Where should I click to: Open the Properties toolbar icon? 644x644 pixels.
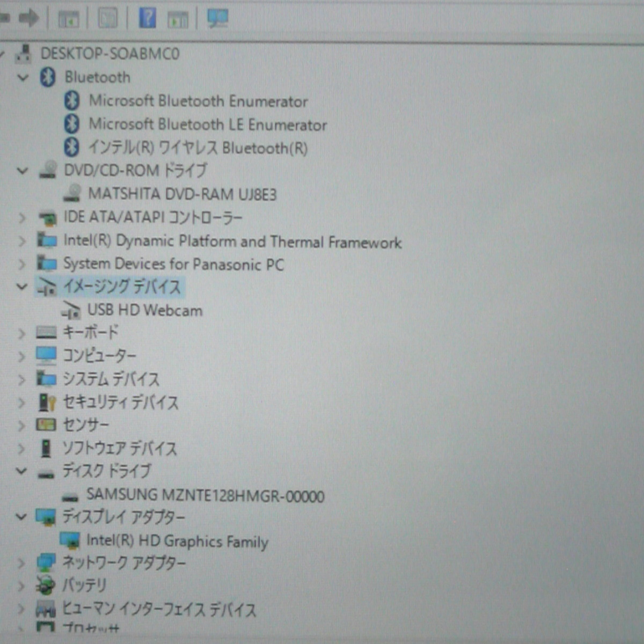pos(108,19)
